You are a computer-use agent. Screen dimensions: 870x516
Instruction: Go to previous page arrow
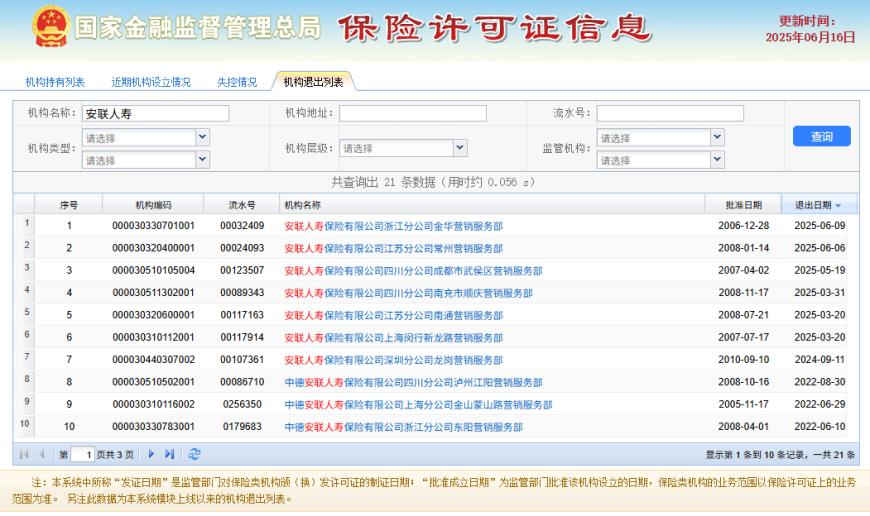[42, 454]
